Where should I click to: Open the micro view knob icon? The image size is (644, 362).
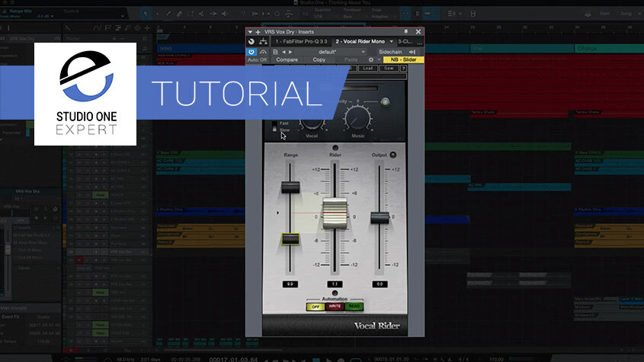click(x=252, y=41)
